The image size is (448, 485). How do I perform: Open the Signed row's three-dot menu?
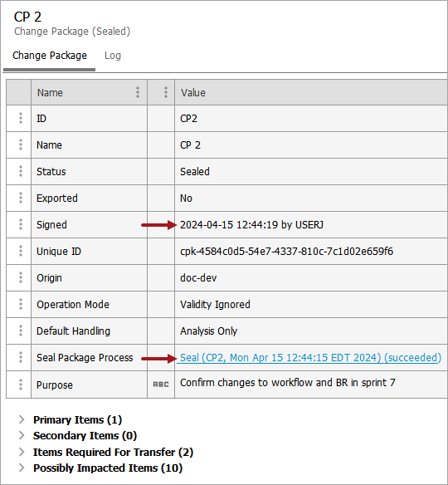[21, 224]
